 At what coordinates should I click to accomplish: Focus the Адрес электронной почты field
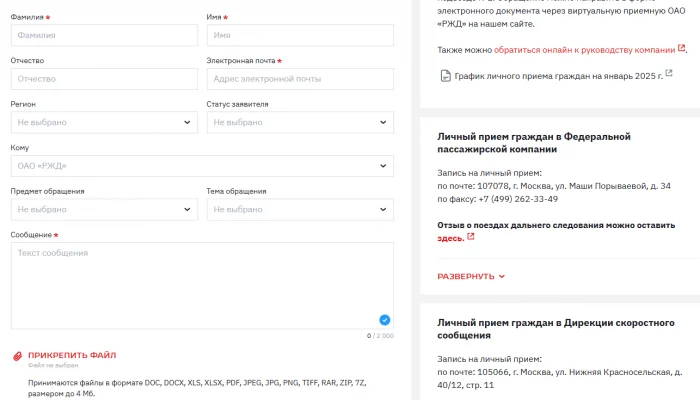point(300,79)
